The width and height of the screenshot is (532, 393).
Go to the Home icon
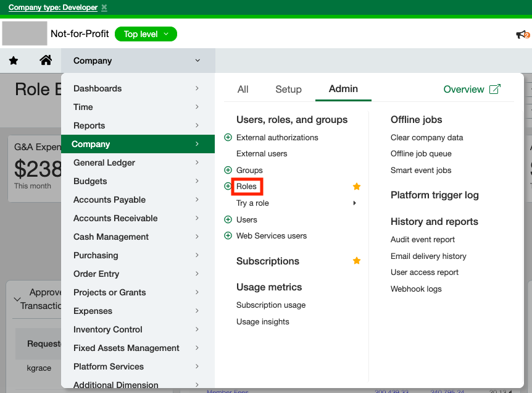tap(46, 60)
